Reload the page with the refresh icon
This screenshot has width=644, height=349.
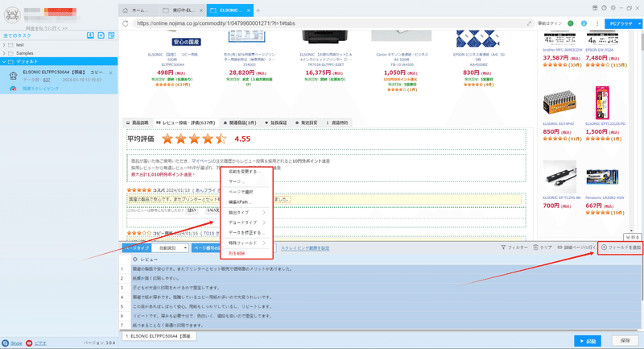(x=126, y=23)
